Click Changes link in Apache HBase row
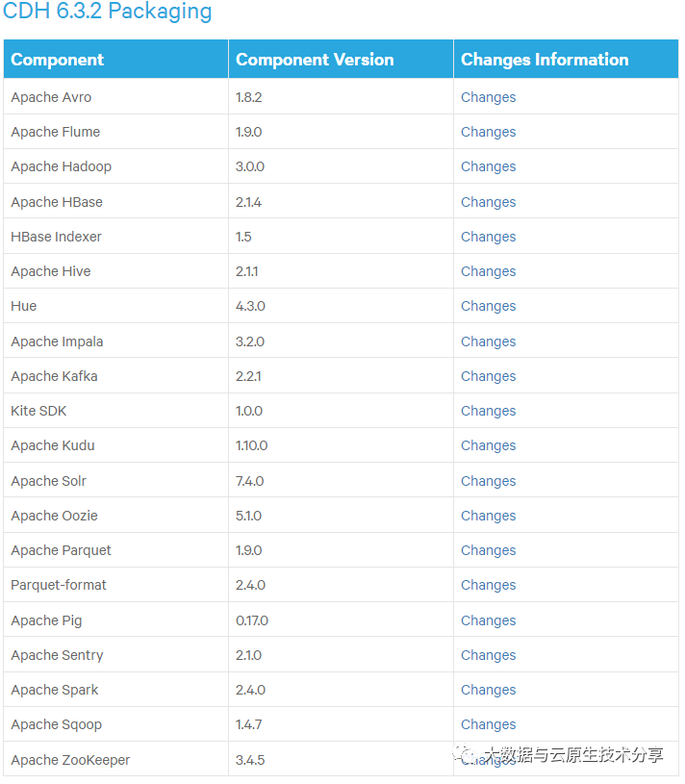The image size is (685, 784). [488, 202]
